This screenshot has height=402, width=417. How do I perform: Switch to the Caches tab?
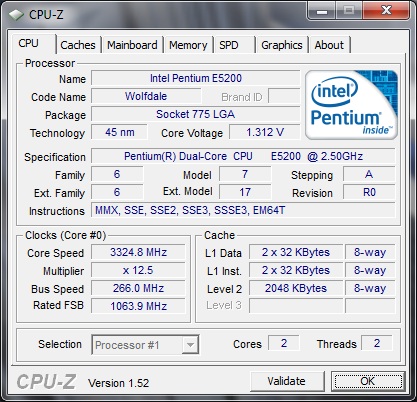(78, 45)
